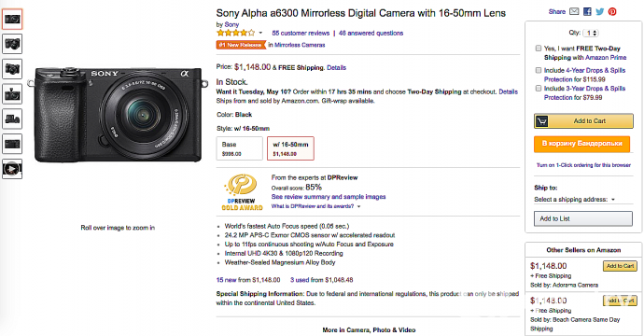Select the second camera thumbnail image
Viewport: 644px width, 336px height.
coord(12,44)
